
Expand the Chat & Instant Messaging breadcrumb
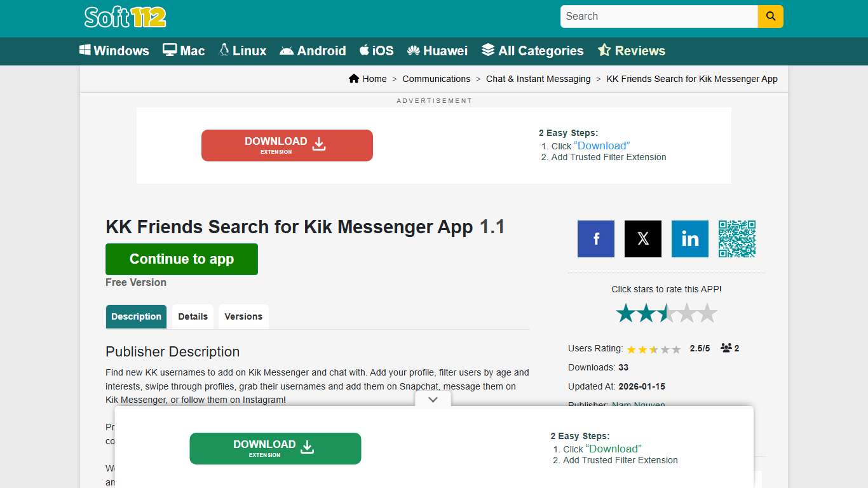tap(538, 79)
